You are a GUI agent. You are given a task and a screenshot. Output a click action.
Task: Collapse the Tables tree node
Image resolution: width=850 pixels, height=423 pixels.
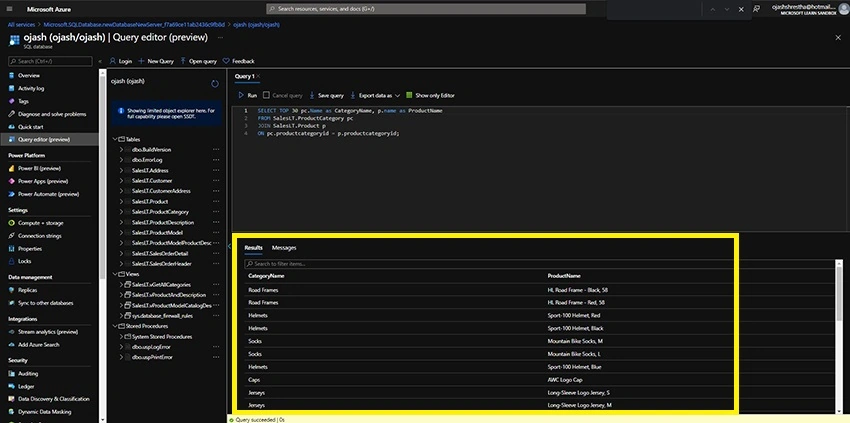tap(114, 139)
